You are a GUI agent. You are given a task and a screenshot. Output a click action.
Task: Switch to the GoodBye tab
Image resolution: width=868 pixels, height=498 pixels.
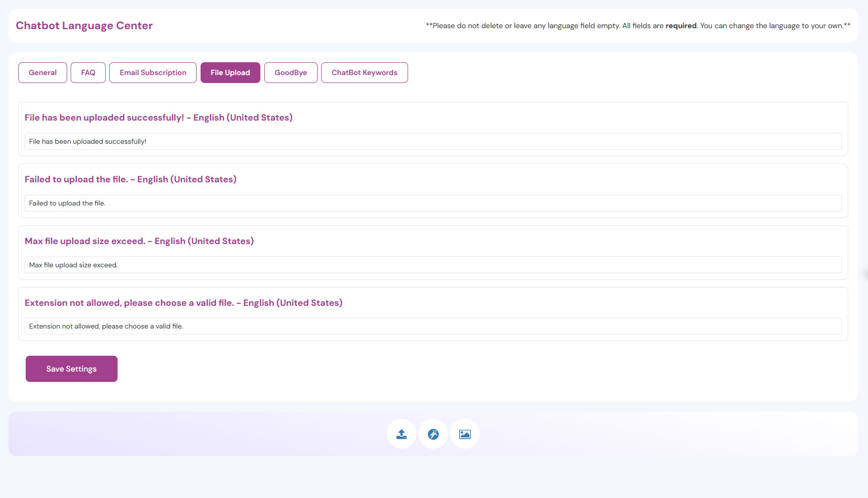(x=290, y=73)
